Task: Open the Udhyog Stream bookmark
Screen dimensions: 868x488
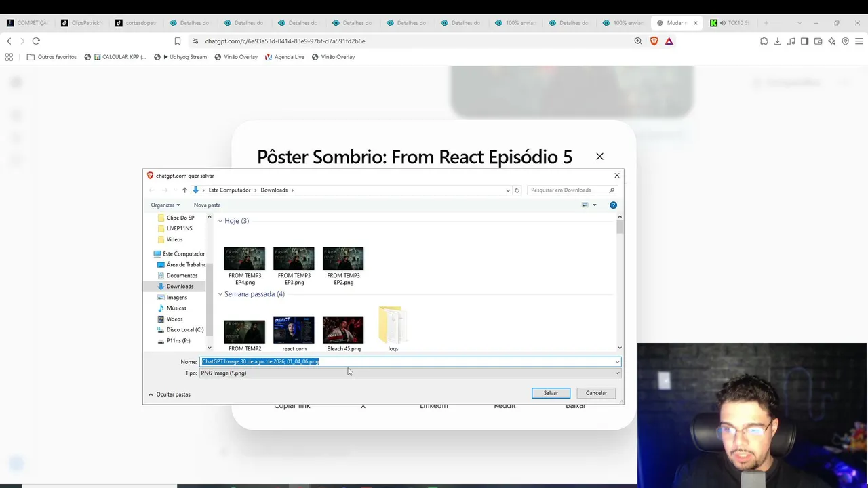Action: [x=180, y=57]
